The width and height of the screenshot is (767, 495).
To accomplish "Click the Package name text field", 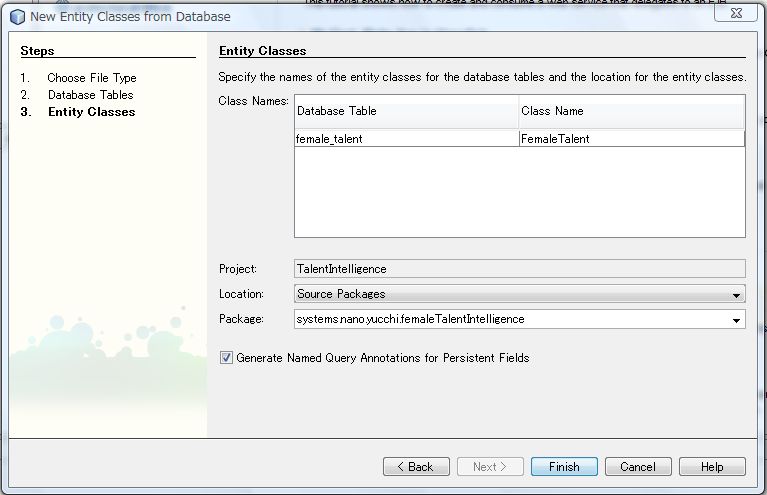I will (x=510, y=319).
